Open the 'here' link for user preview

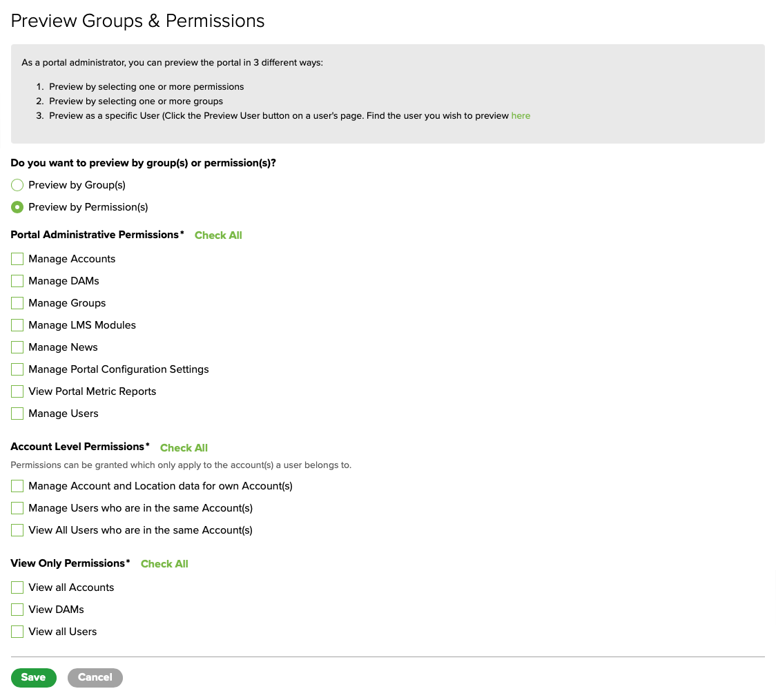[521, 115]
